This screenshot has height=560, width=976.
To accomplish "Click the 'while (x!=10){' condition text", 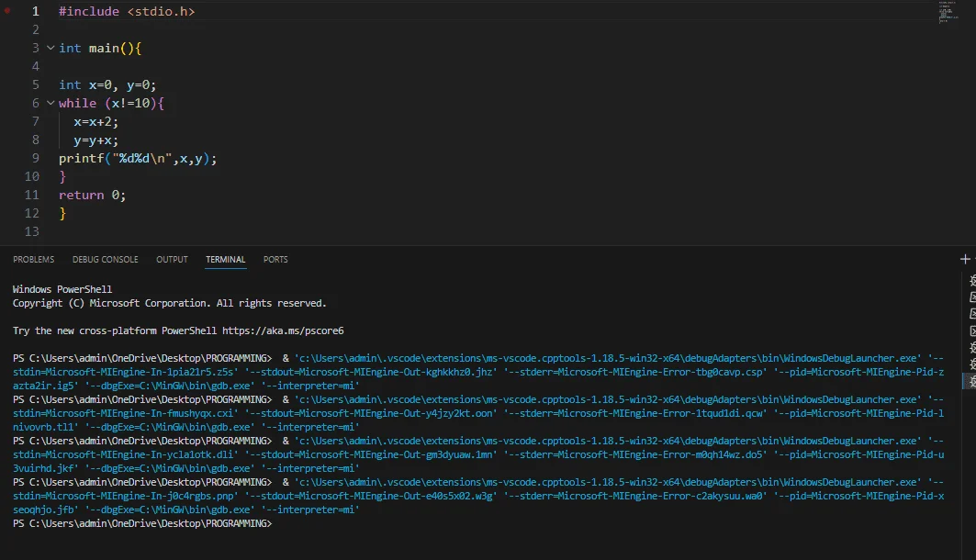I will (x=111, y=103).
